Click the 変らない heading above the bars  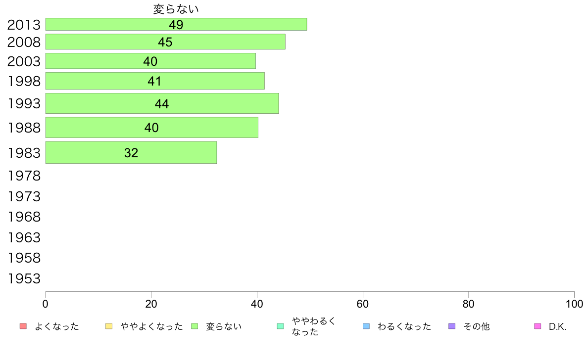point(176,9)
